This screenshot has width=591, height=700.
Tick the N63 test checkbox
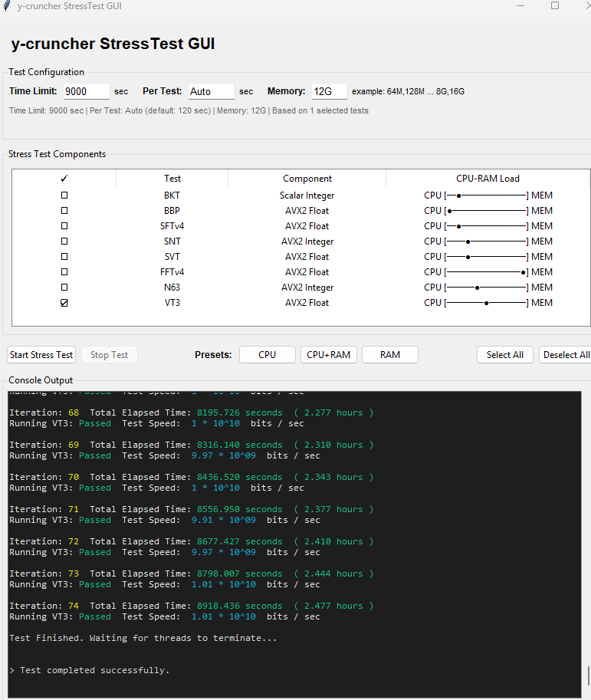pos(64,287)
